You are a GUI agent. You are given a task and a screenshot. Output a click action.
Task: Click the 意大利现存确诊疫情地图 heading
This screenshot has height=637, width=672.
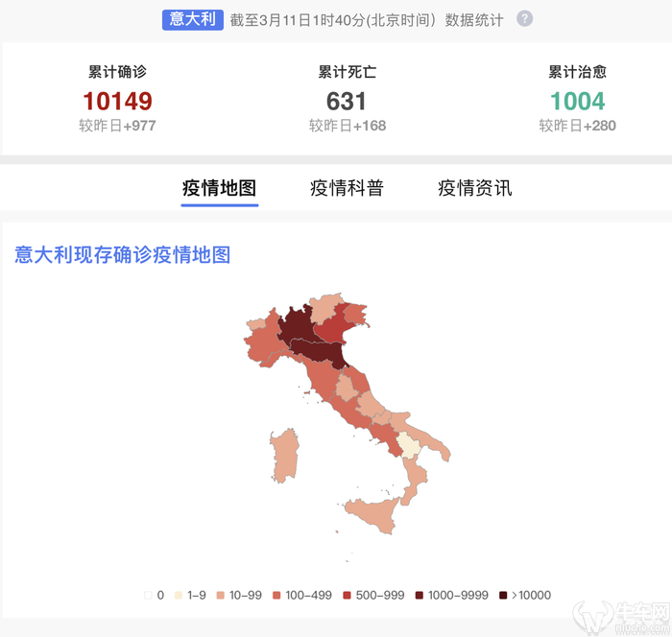click(123, 254)
